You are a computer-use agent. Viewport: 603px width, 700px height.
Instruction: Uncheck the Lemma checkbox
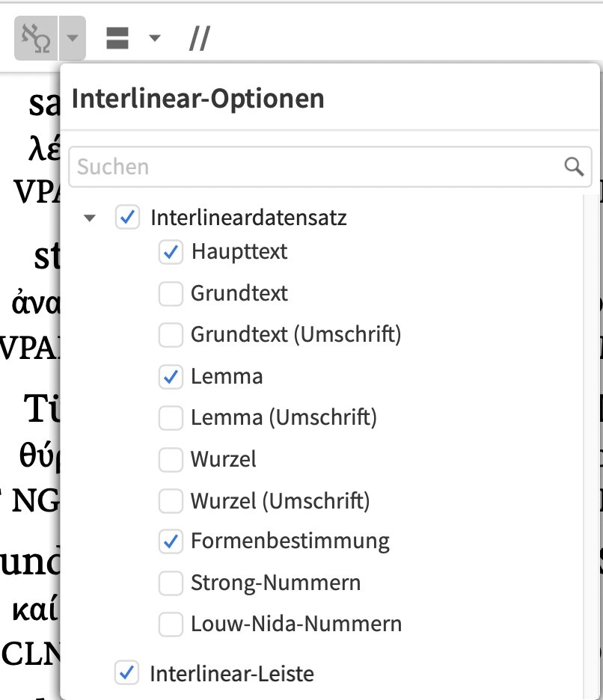[171, 377]
